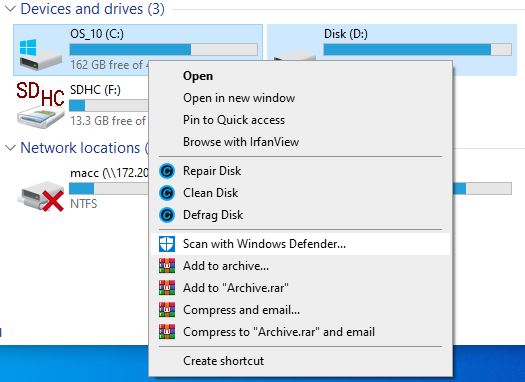This screenshot has width=525, height=382.
Task: Choose Pin to Quick access
Action: tap(300, 120)
